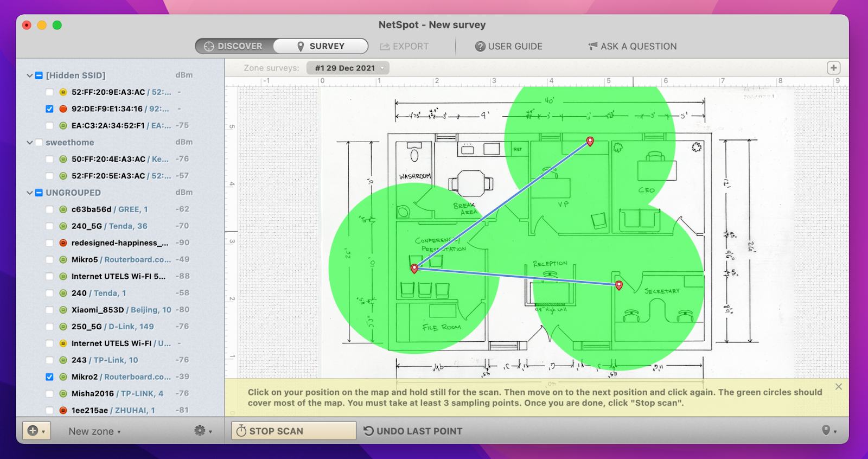The height and width of the screenshot is (459, 868).
Task: Click the sampling point pin in the conference room
Action: [414, 268]
